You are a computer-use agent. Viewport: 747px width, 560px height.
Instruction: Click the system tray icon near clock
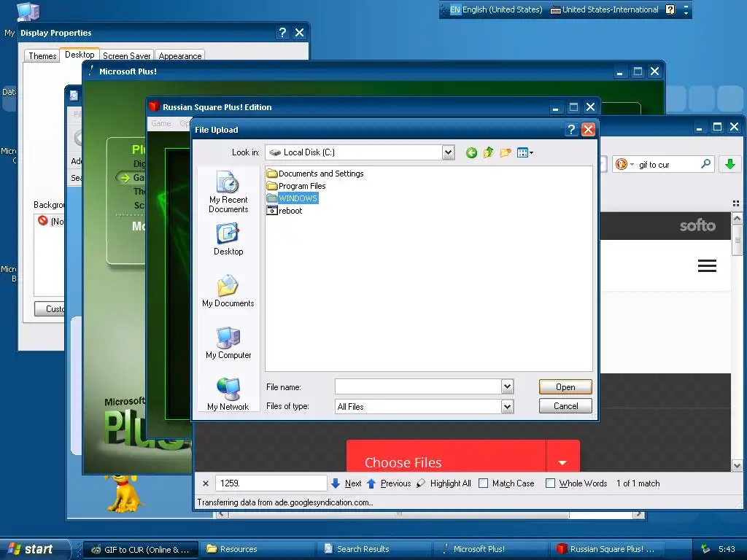705,549
